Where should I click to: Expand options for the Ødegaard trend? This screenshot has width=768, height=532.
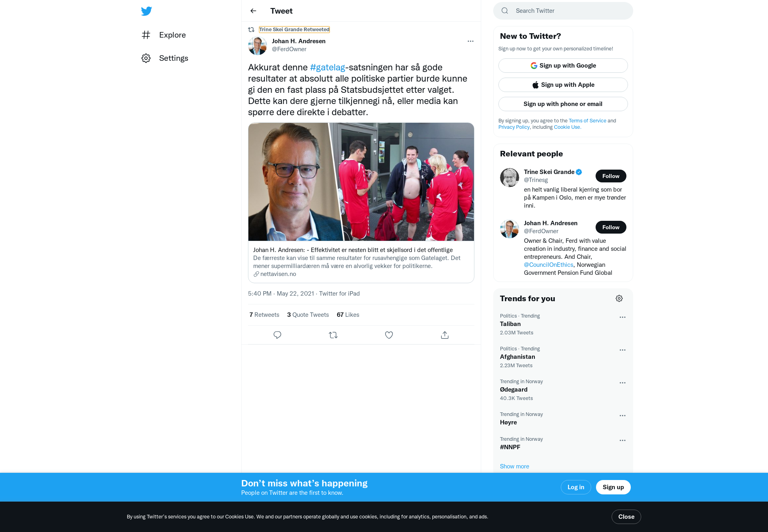(x=622, y=383)
